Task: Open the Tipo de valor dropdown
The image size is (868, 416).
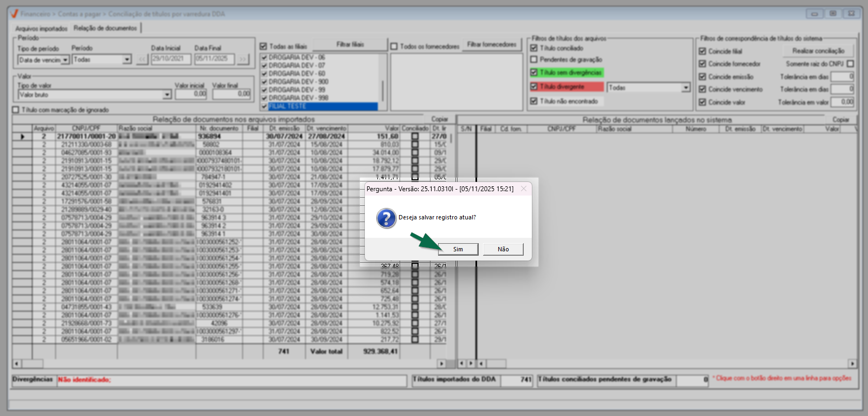Action: [167, 95]
